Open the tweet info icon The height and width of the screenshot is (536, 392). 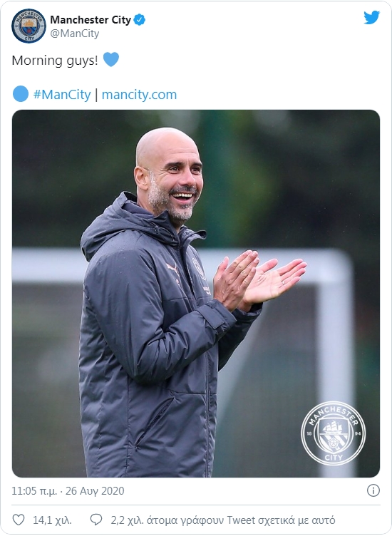373,490
